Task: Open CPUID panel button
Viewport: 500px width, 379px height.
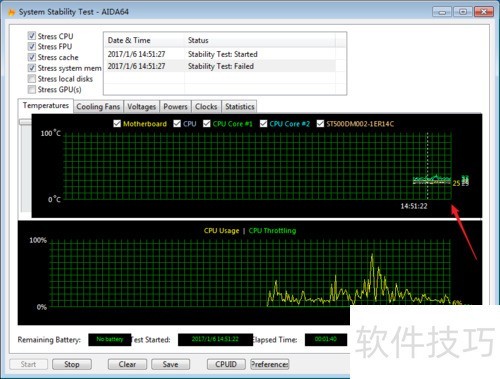Action: (226, 364)
